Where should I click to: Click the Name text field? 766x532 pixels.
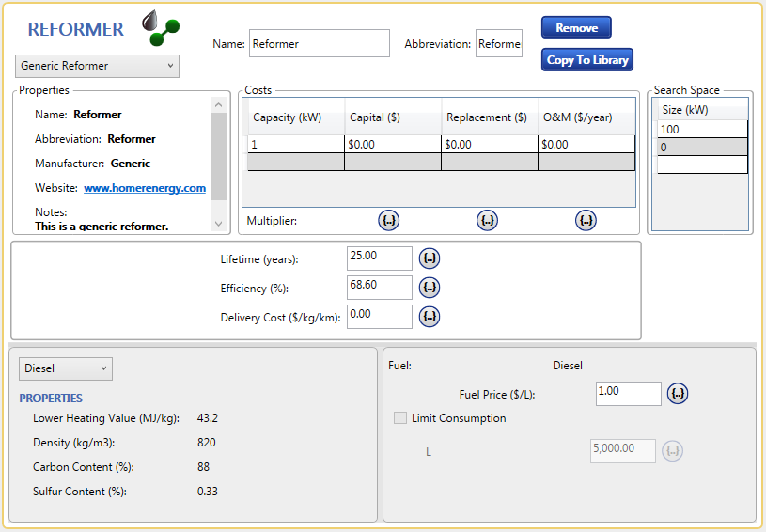coord(319,44)
